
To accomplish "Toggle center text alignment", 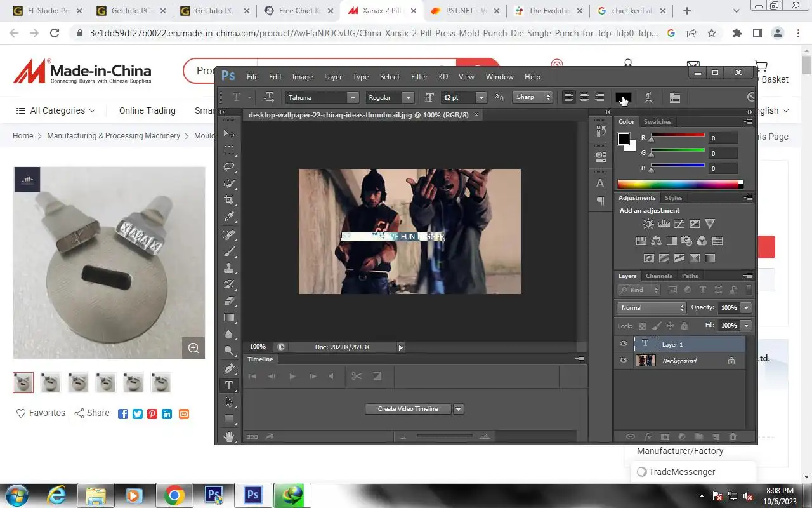I will coord(584,97).
